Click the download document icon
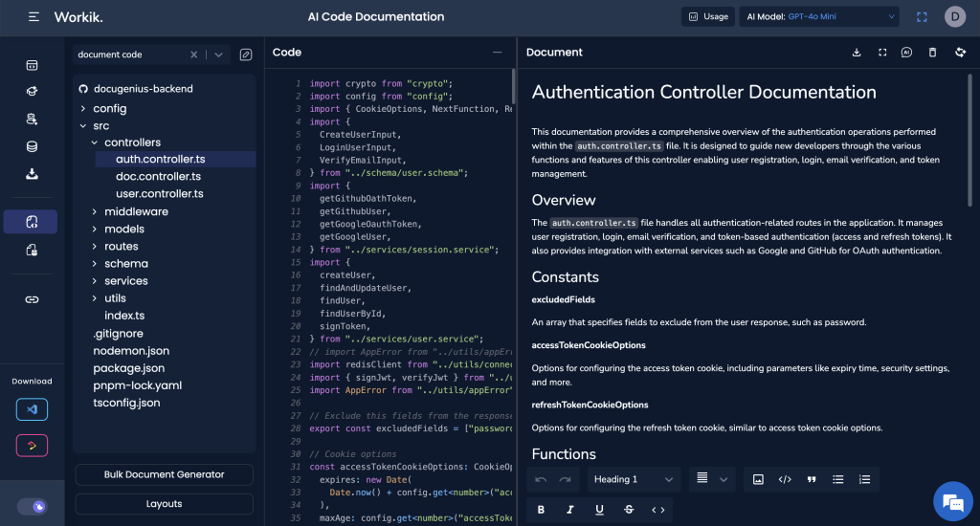 tap(857, 53)
